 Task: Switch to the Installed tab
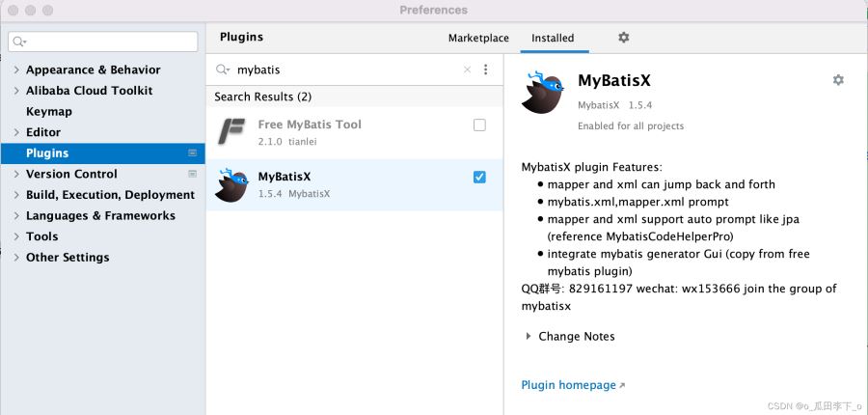point(553,39)
